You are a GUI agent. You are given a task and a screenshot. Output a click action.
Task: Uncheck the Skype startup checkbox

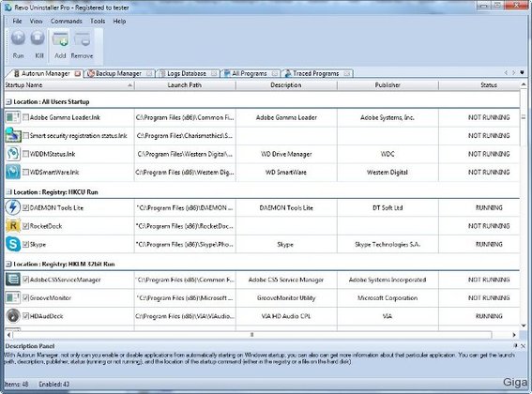(x=25, y=244)
